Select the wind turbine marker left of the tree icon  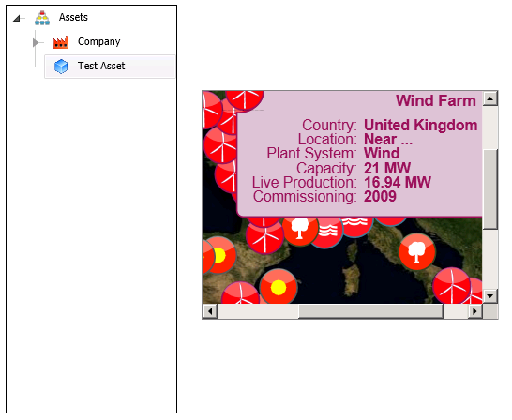coord(264,235)
